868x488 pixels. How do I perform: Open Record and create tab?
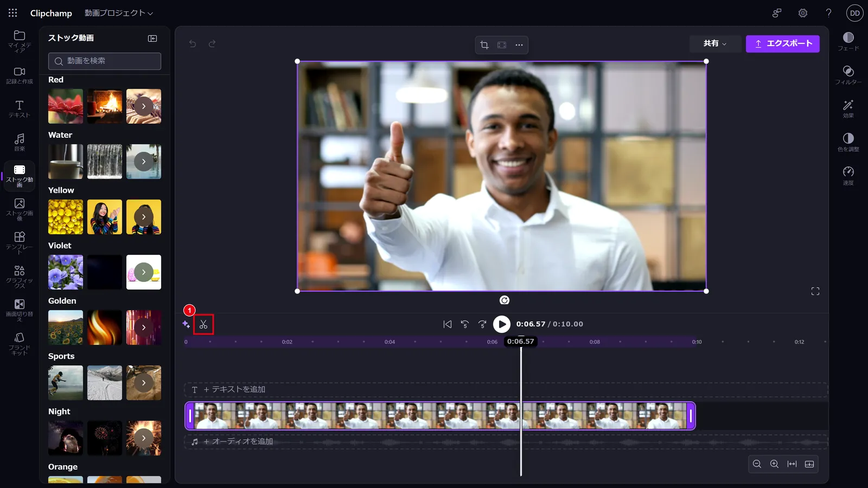[x=20, y=75]
